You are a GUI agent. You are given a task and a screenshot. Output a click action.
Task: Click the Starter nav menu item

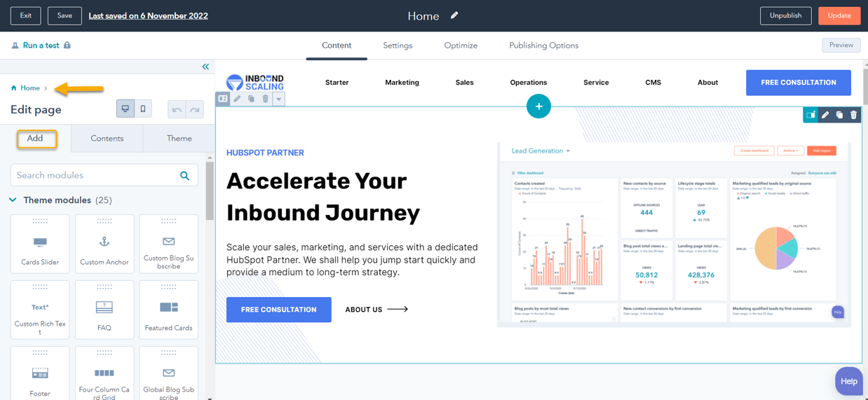point(337,83)
